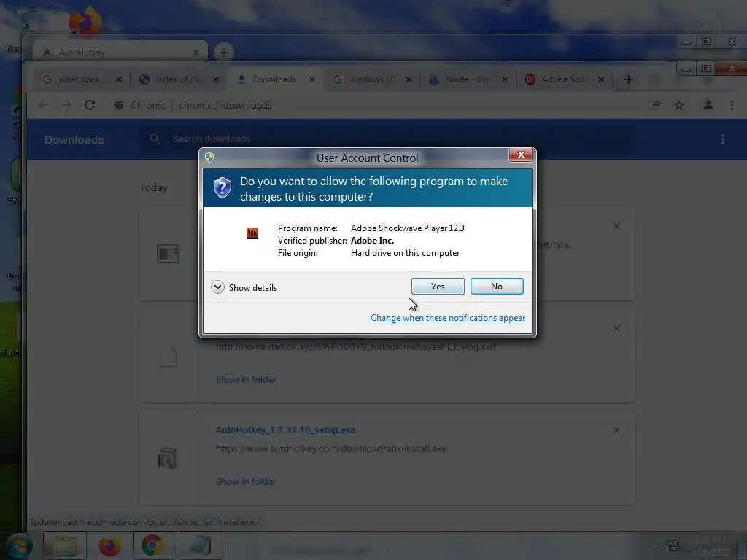Click the taskbar clock

click(711, 545)
